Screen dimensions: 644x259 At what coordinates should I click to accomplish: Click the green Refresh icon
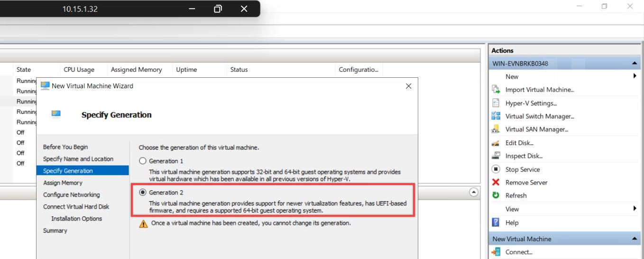[496, 195]
